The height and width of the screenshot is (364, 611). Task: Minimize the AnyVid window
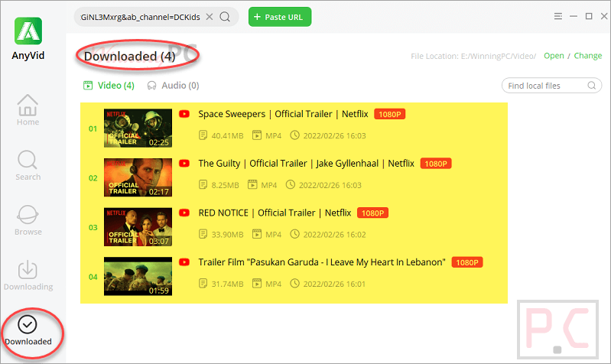point(574,16)
